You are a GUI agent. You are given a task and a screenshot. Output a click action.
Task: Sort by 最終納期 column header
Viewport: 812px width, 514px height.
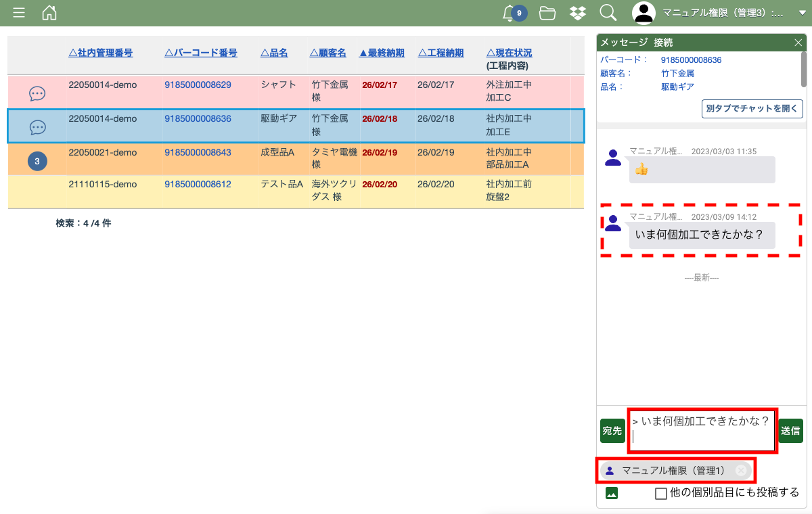coord(382,53)
